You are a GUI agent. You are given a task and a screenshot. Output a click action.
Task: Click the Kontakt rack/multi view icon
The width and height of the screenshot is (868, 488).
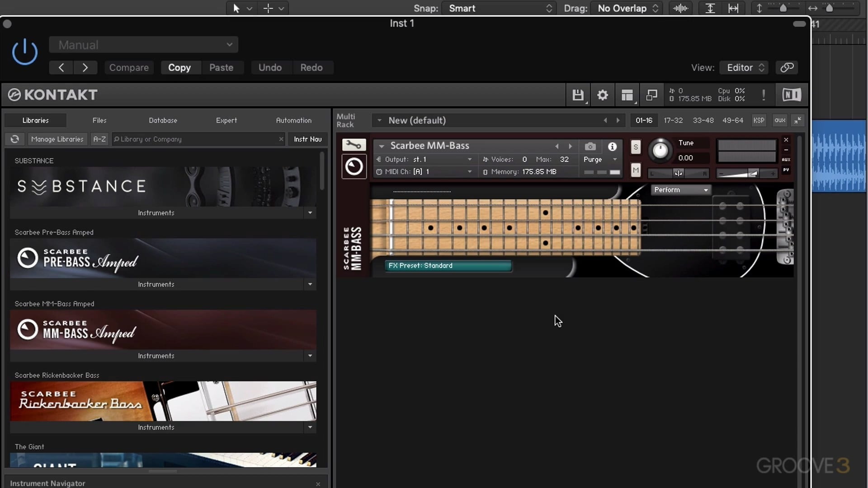point(627,95)
